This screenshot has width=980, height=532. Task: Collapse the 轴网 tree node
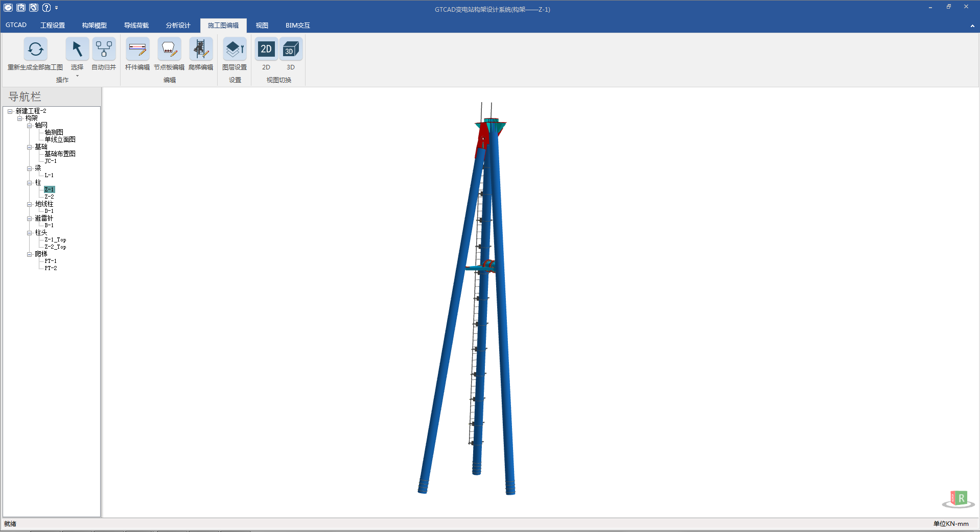point(30,126)
